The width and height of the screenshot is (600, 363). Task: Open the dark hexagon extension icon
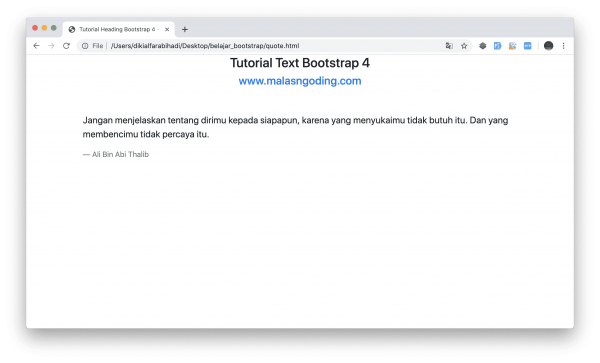tap(483, 46)
